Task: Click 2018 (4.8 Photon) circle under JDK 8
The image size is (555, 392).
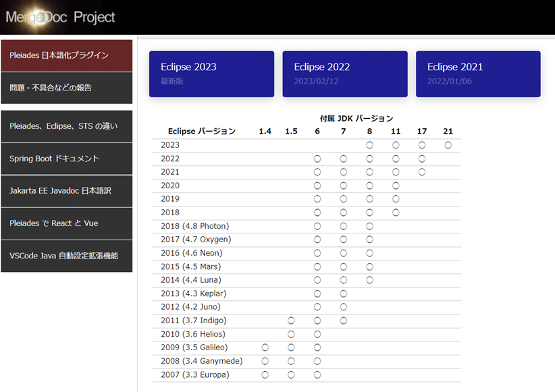Action: [x=369, y=226]
